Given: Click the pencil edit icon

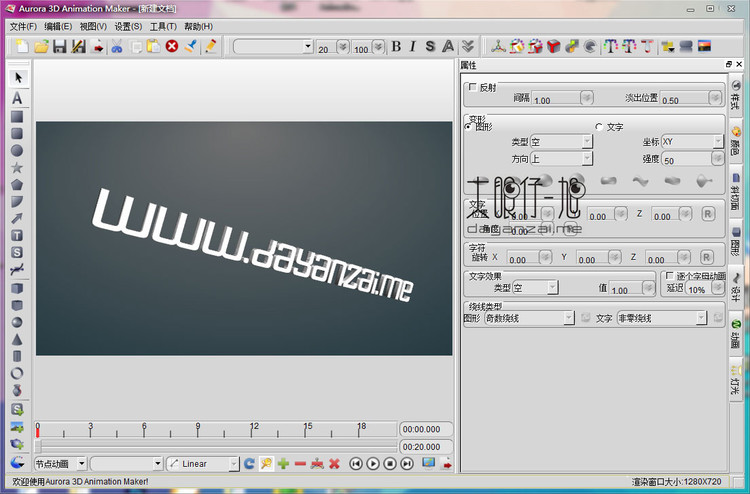Looking at the screenshot, I should pos(210,46).
